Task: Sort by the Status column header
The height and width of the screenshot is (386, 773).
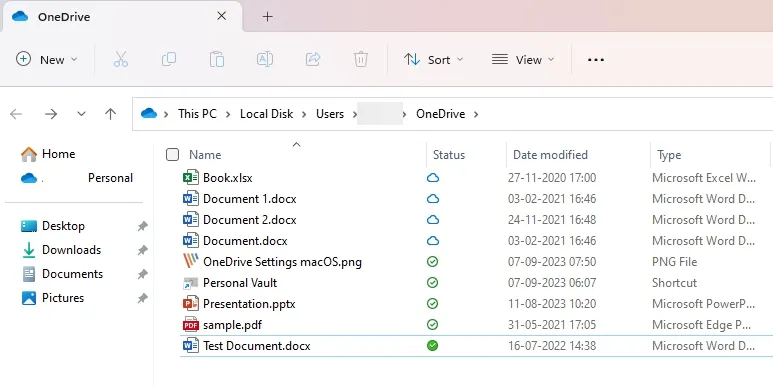Action: tap(449, 155)
